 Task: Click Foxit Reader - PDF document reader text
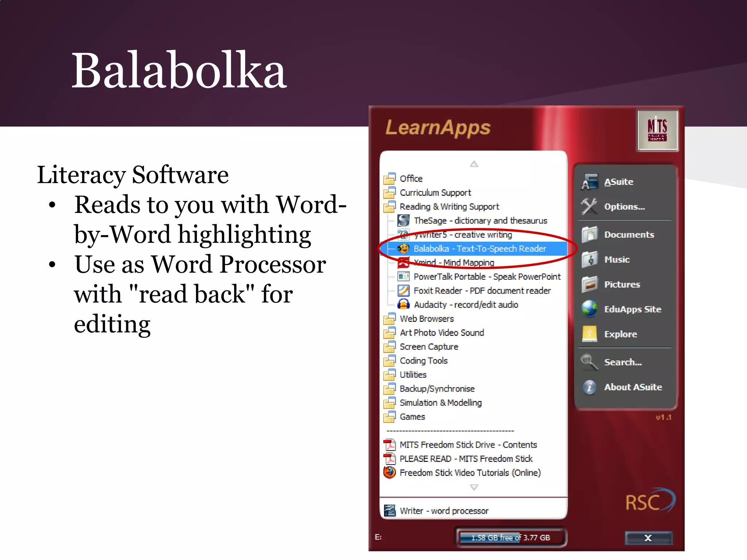point(482,291)
